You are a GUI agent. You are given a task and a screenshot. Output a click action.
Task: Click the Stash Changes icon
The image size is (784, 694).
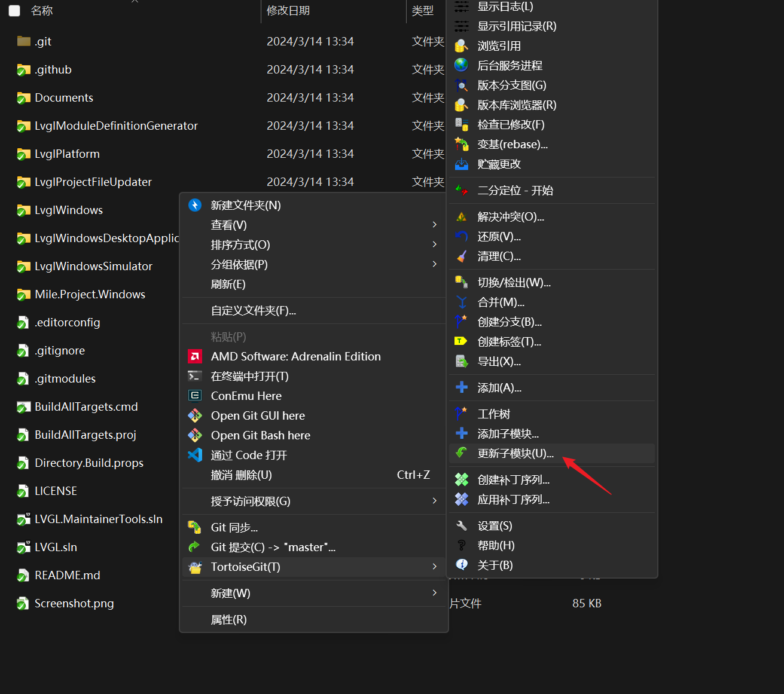point(462,164)
